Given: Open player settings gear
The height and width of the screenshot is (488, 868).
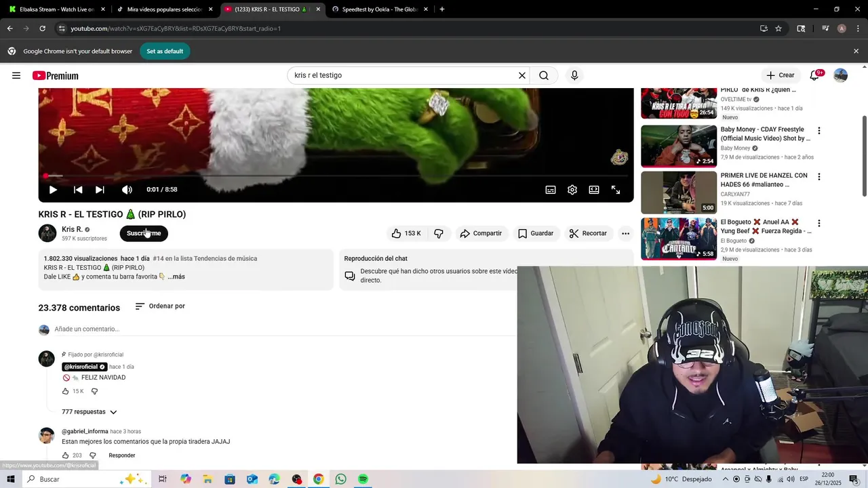Looking at the screenshot, I should coord(572,190).
